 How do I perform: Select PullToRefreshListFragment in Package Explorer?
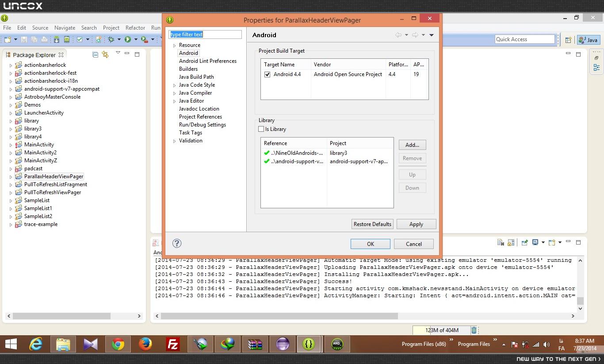pos(56,184)
